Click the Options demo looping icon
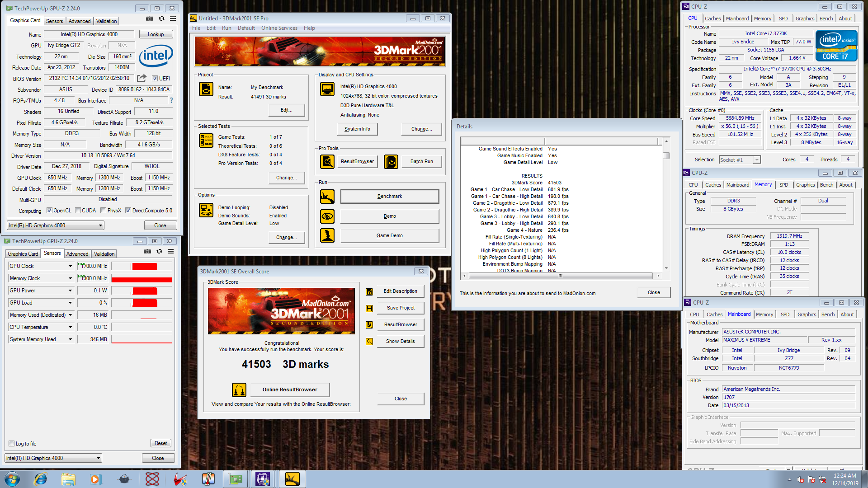Viewport: 868px width, 488px height. (x=206, y=210)
